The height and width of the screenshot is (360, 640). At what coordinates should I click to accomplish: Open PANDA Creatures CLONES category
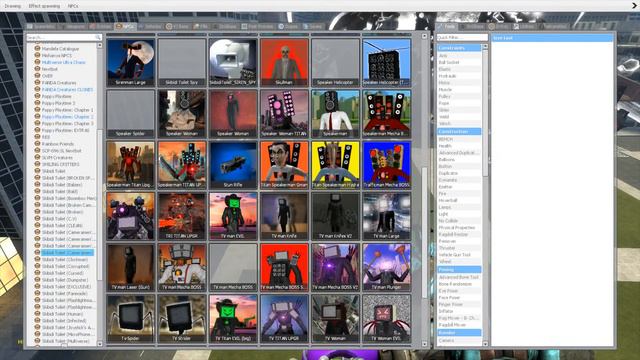point(67,89)
